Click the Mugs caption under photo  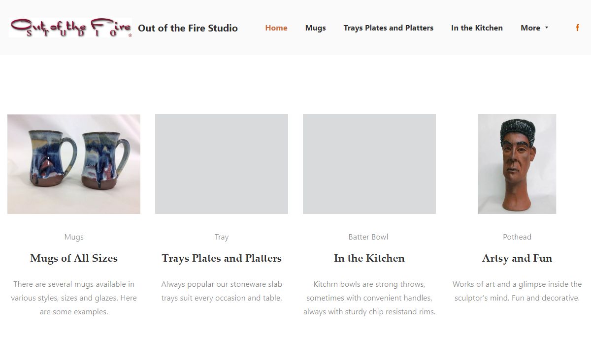point(74,237)
